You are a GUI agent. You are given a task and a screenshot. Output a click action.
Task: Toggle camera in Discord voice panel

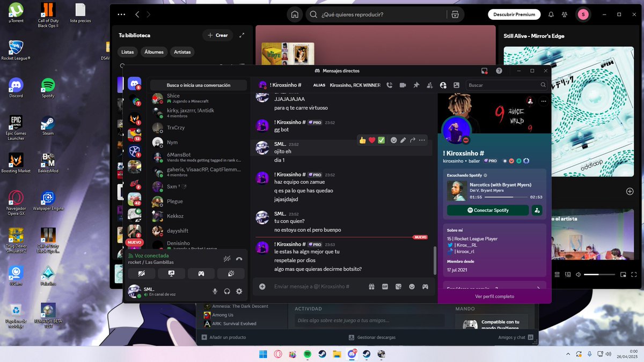pos(142,274)
